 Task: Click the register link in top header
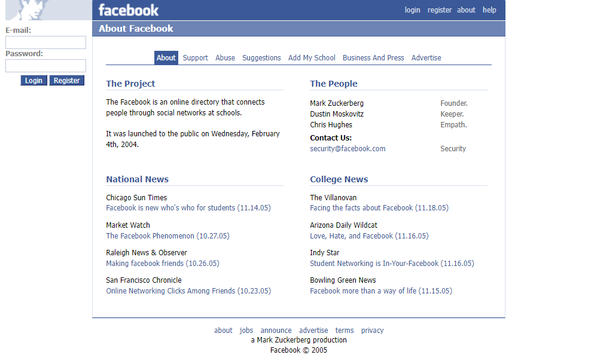[x=440, y=10]
